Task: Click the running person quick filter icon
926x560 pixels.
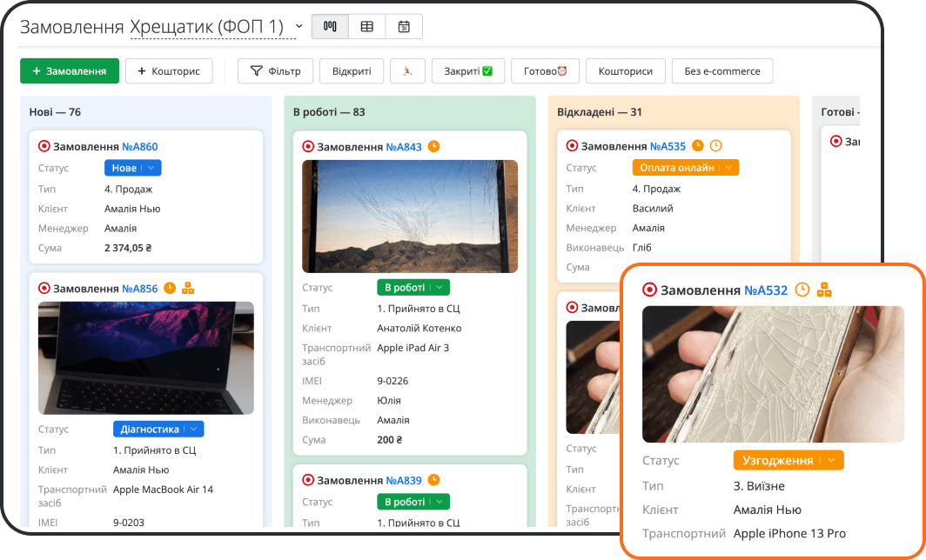Action: pos(407,70)
